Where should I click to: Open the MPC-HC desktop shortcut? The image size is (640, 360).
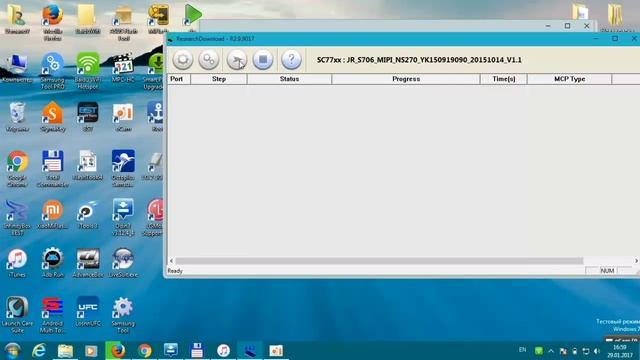(x=123, y=68)
